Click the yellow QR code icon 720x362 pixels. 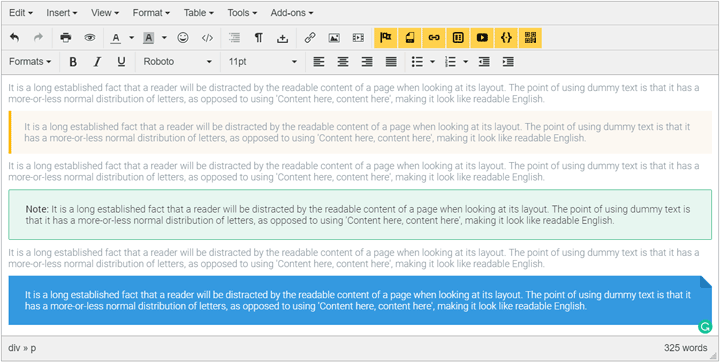530,38
